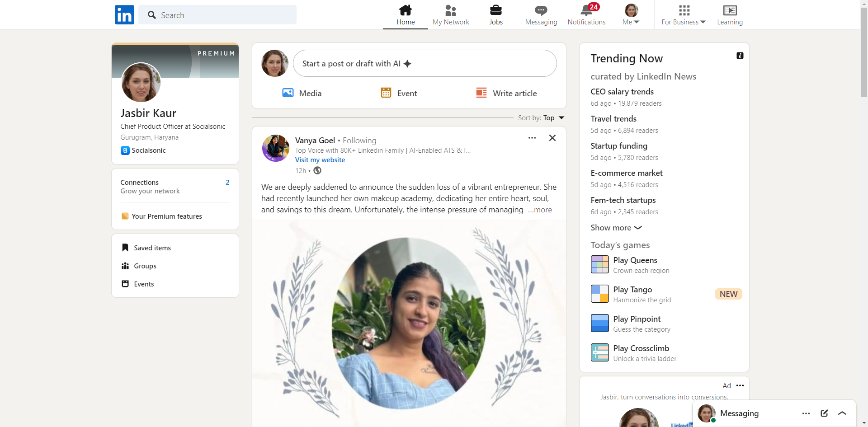
Task: Switch to the Jobs tab
Action: tap(495, 15)
